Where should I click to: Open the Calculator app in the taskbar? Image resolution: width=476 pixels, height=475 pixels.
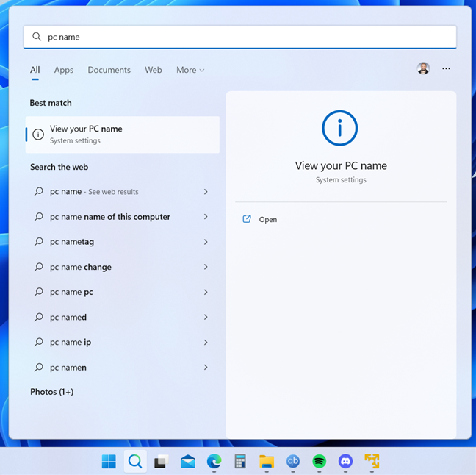pos(240,461)
